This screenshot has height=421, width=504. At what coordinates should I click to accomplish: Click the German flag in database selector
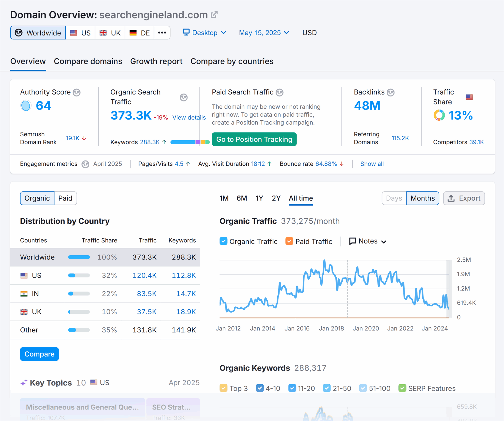[x=133, y=33]
